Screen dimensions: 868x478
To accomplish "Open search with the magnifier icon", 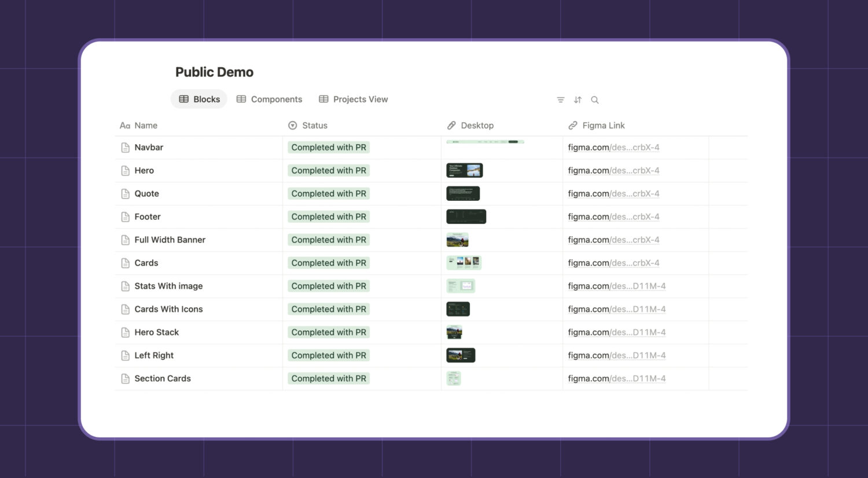I will [x=594, y=100].
